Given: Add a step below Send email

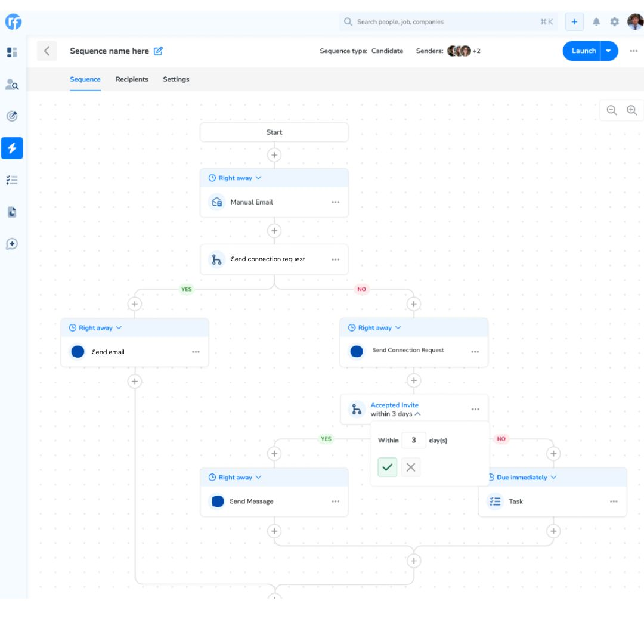Looking at the screenshot, I should coord(135,382).
